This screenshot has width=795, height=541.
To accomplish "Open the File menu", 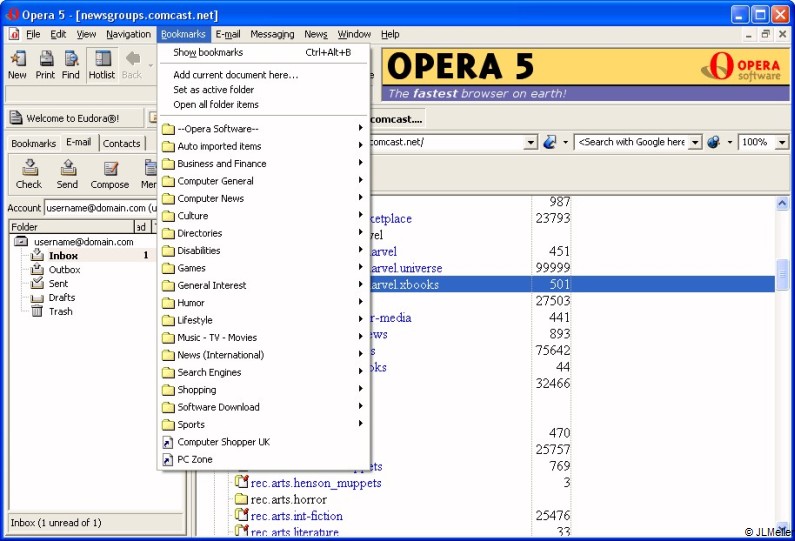I will tap(33, 34).
